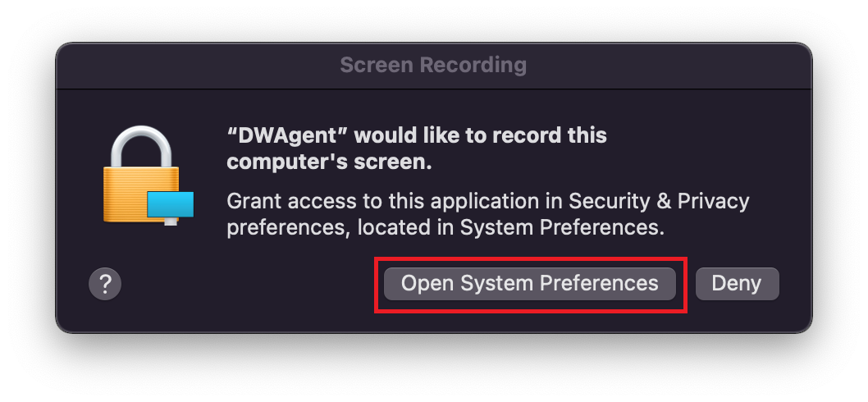
Task: Click Open System Preferences button
Action: 529,284
